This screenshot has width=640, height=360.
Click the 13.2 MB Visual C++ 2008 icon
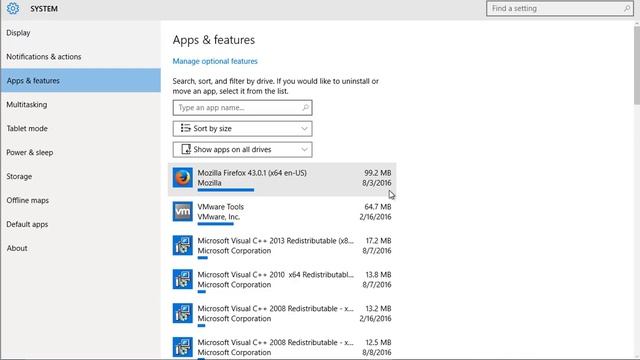pyautogui.click(x=182, y=313)
